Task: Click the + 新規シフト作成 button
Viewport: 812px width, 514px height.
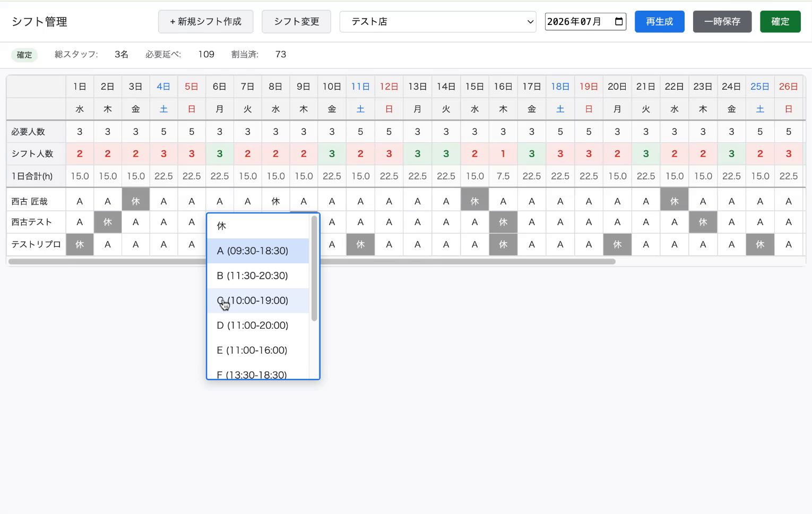Action: (x=205, y=22)
